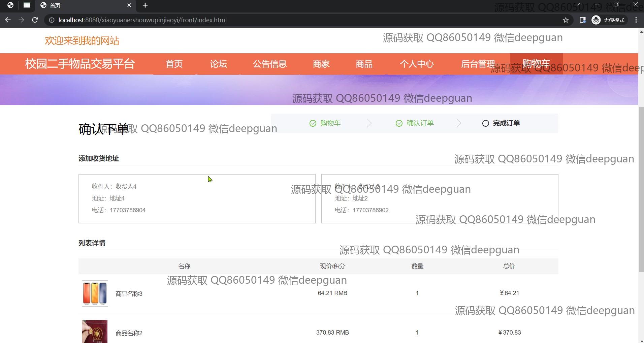Click the site info icon in address bar
Screen dimensions: 644x343
point(52,20)
